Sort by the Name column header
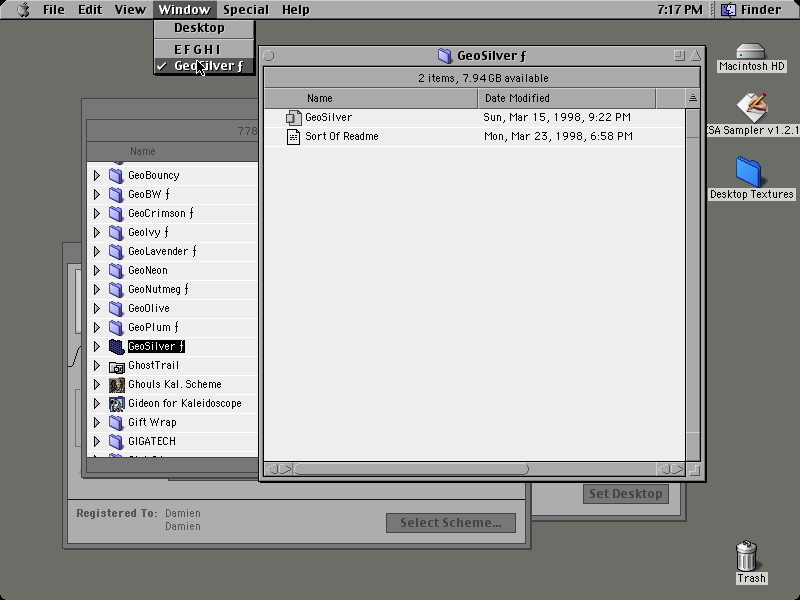800x600 pixels. pyautogui.click(x=371, y=98)
